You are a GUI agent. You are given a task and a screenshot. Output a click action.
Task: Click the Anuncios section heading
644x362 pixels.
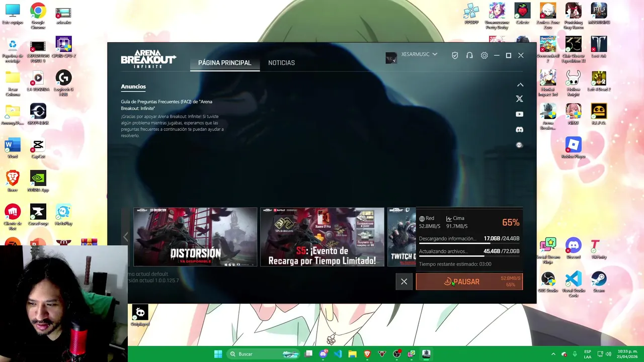[133, 86]
